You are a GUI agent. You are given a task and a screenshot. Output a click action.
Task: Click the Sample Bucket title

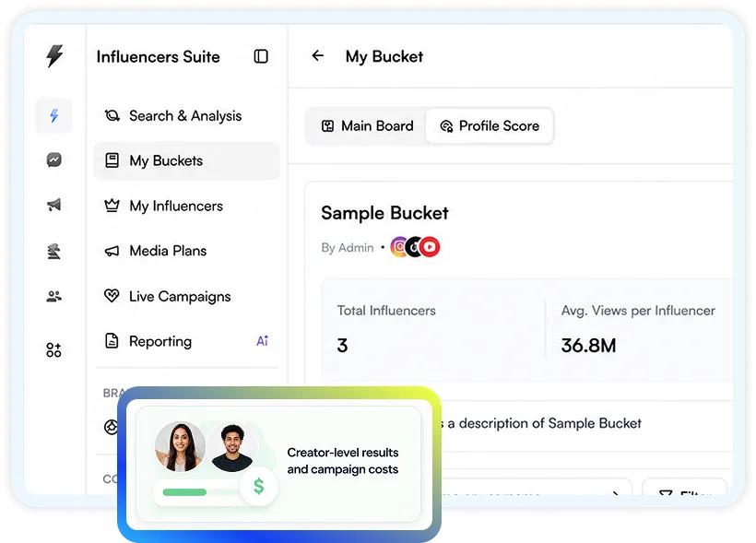tap(384, 213)
